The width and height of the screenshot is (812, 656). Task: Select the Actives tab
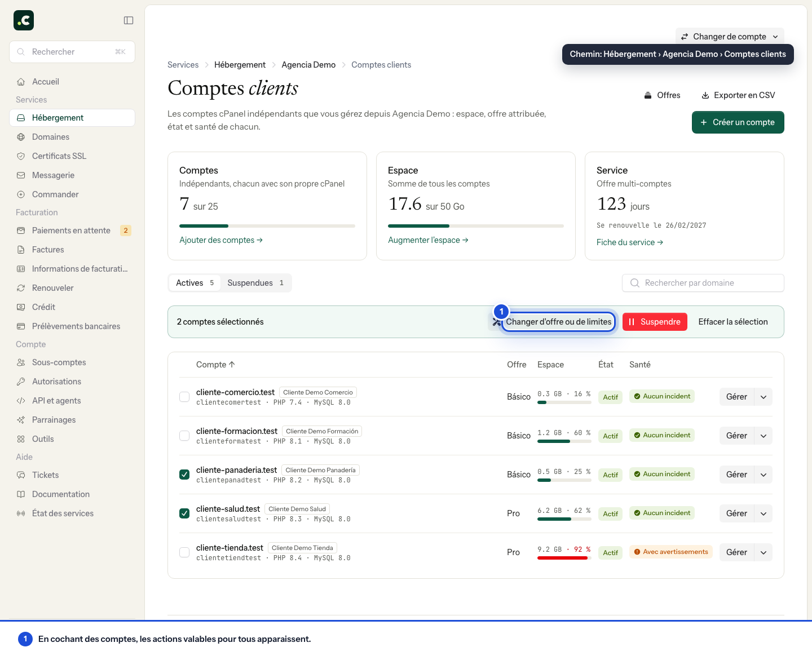click(195, 283)
